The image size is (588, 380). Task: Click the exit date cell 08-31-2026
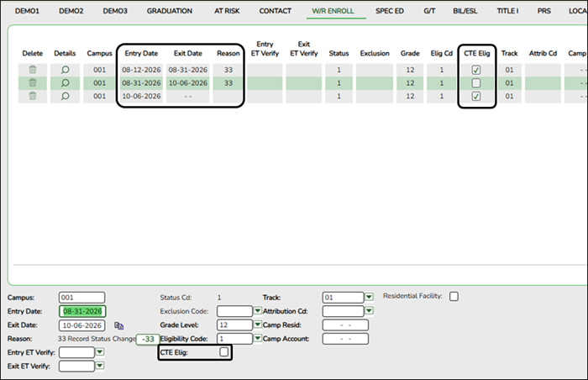pos(188,70)
